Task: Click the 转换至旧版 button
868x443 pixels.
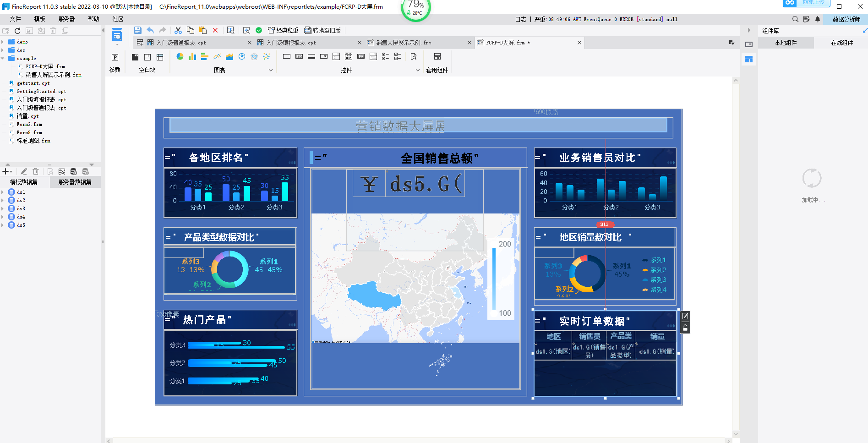Action: click(322, 30)
